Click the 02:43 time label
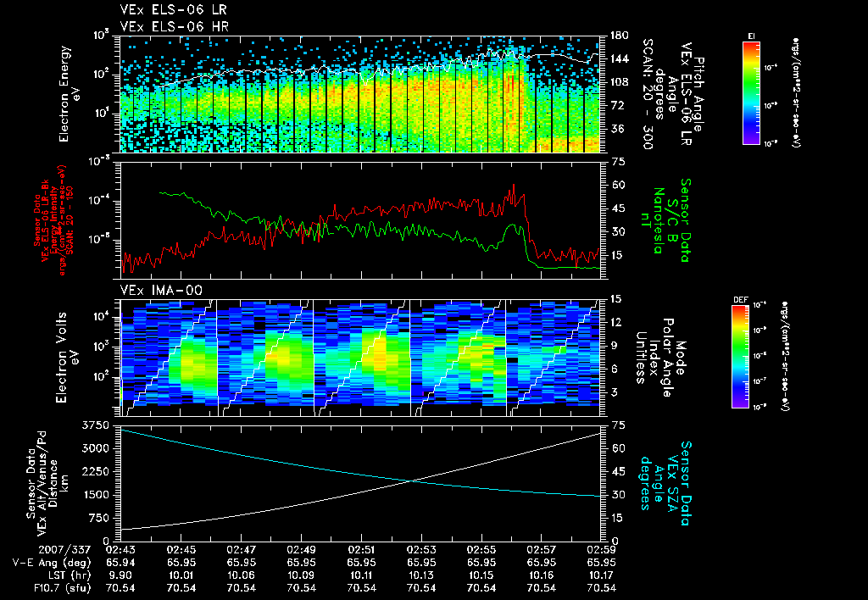 coord(120,550)
